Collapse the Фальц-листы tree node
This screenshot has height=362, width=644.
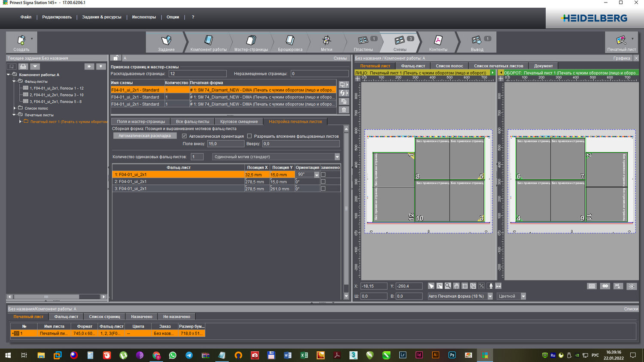point(14,81)
